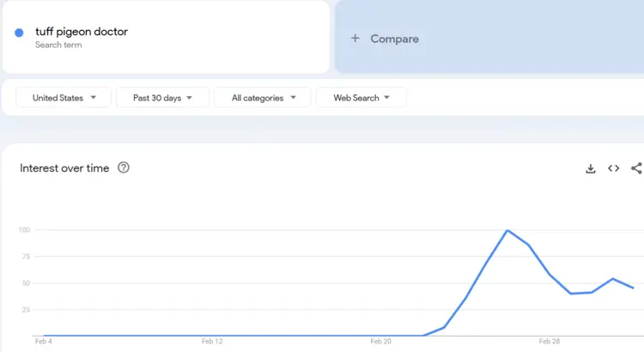Viewport: 644px width, 352px height.
Task: Download the Interest over time CSV
Action: click(x=591, y=168)
